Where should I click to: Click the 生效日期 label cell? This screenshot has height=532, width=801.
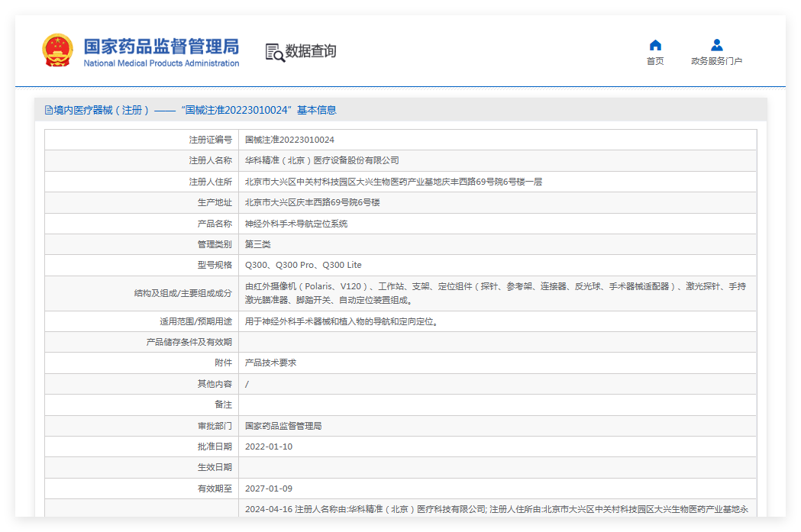point(141,467)
